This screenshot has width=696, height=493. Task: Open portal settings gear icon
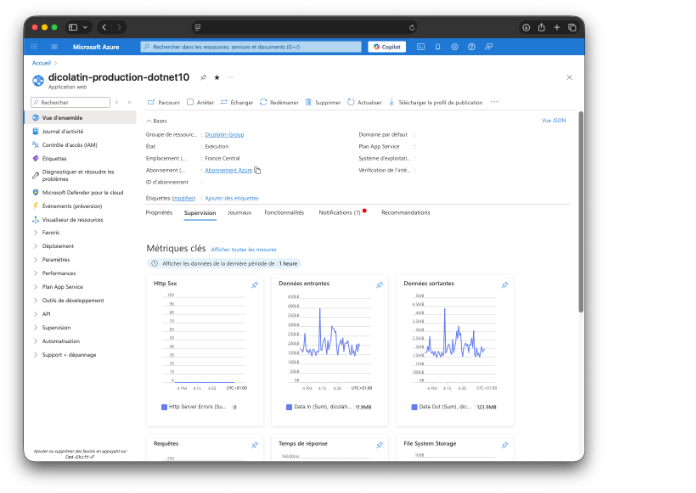coord(455,47)
